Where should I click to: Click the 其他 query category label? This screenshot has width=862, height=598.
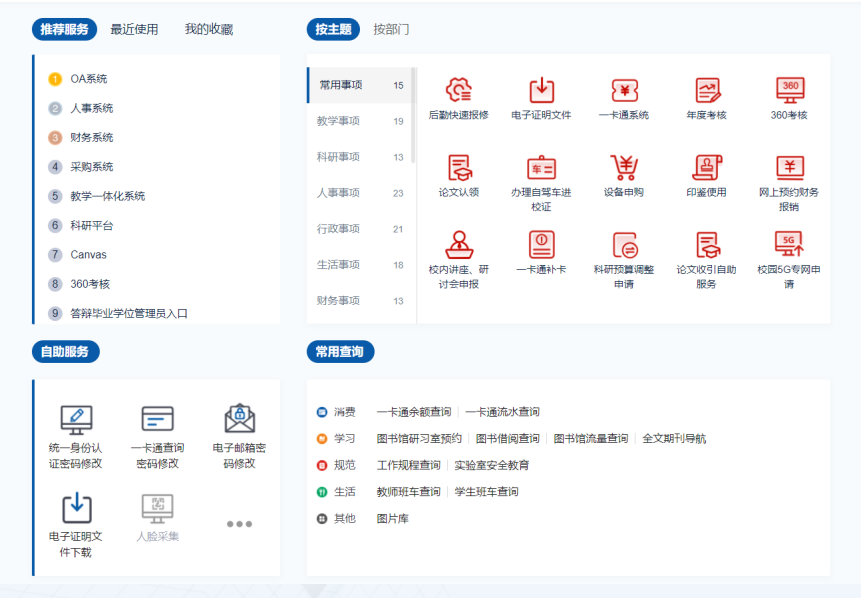(345, 518)
